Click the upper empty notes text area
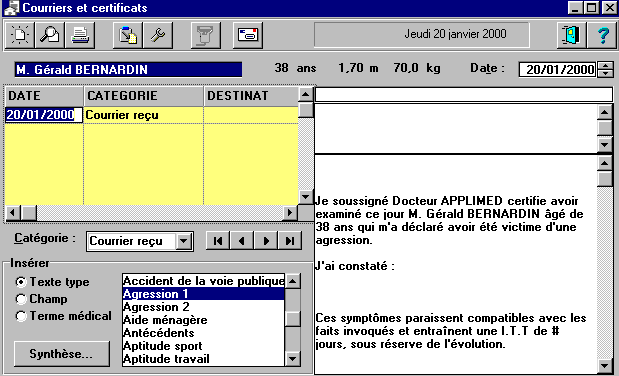619x376 pixels. click(456, 129)
